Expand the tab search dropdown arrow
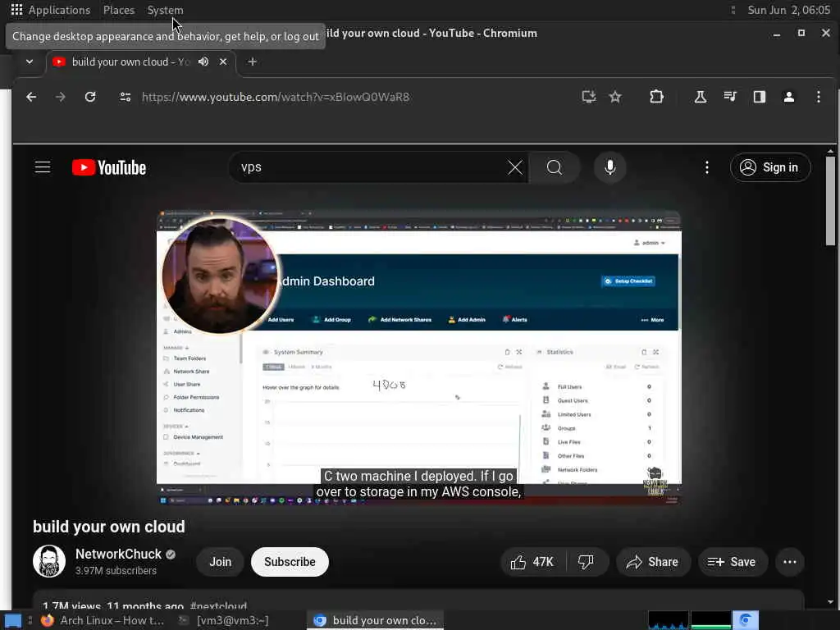Viewport: 840px width, 630px height. [x=30, y=62]
